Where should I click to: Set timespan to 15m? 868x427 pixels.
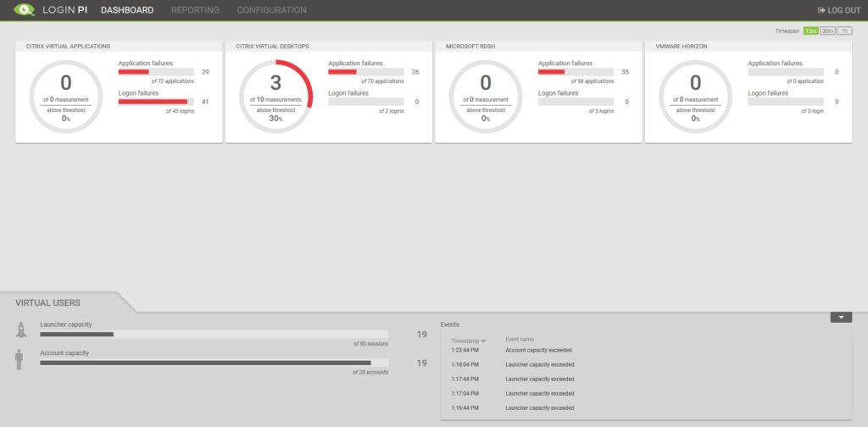(810, 31)
